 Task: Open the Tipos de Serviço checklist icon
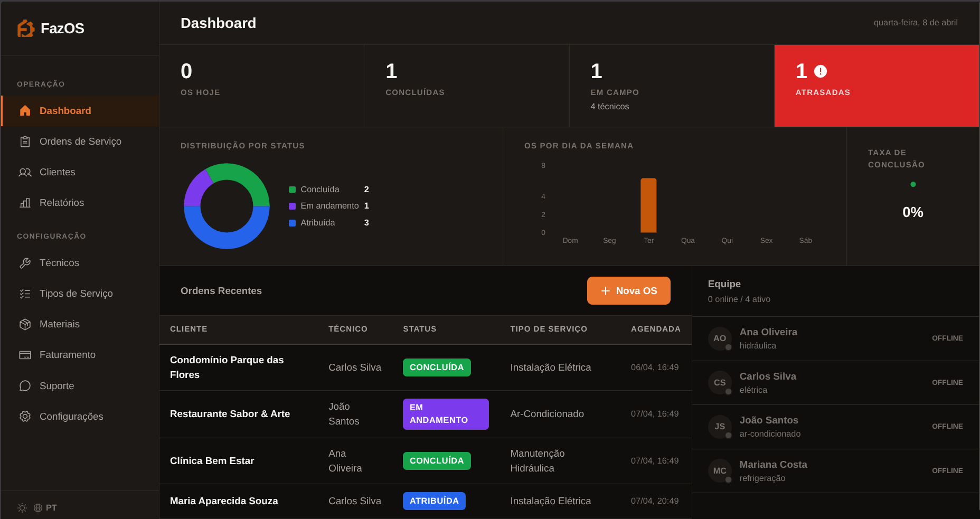25,294
